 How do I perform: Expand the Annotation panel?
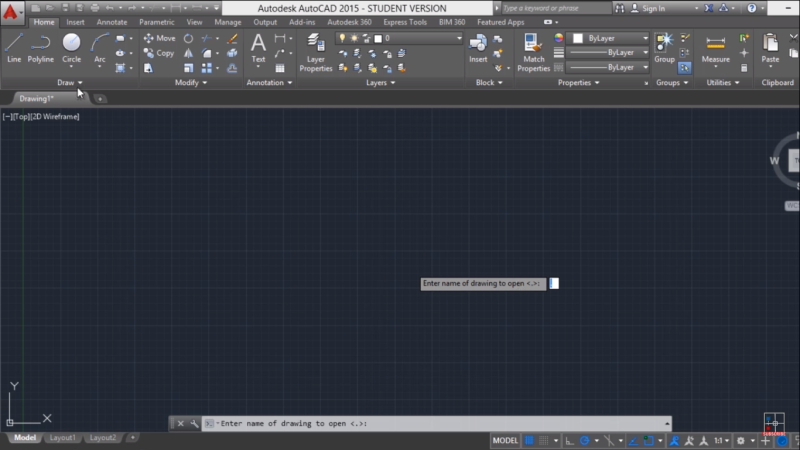point(269,83)
